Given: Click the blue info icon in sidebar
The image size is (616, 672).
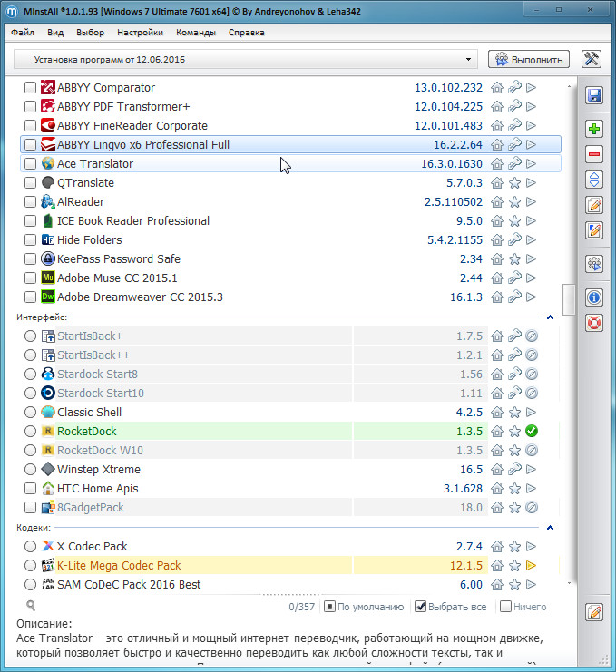Looking at the screenshot, I should pyautogui.click(x=594, y=297).
